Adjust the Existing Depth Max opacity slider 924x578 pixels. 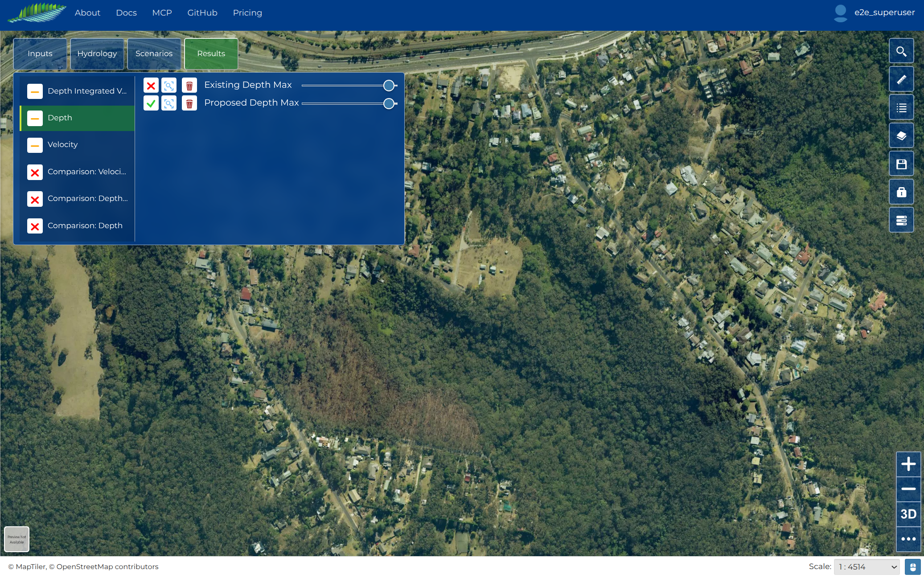[349, 86]
